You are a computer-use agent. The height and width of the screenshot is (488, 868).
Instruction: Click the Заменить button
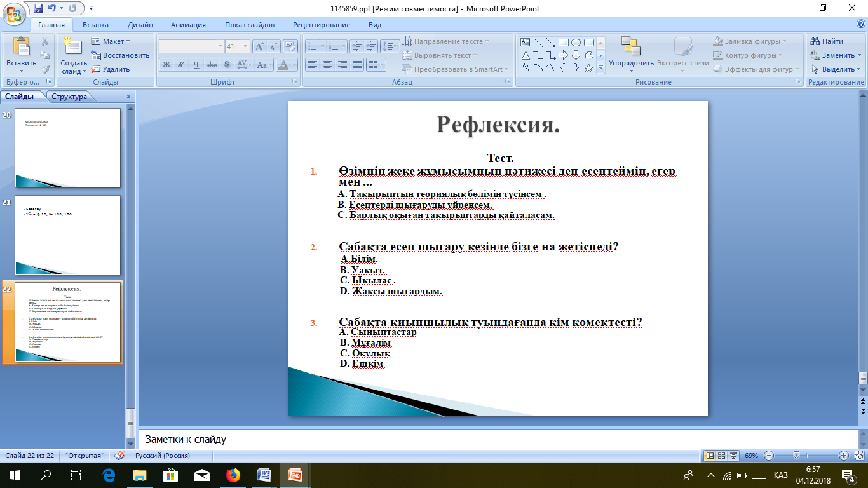(x=836, y=55)
